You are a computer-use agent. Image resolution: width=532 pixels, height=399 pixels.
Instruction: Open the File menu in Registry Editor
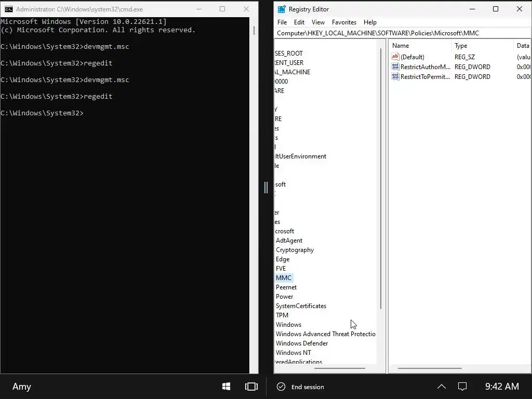click(x=282, y=22)
